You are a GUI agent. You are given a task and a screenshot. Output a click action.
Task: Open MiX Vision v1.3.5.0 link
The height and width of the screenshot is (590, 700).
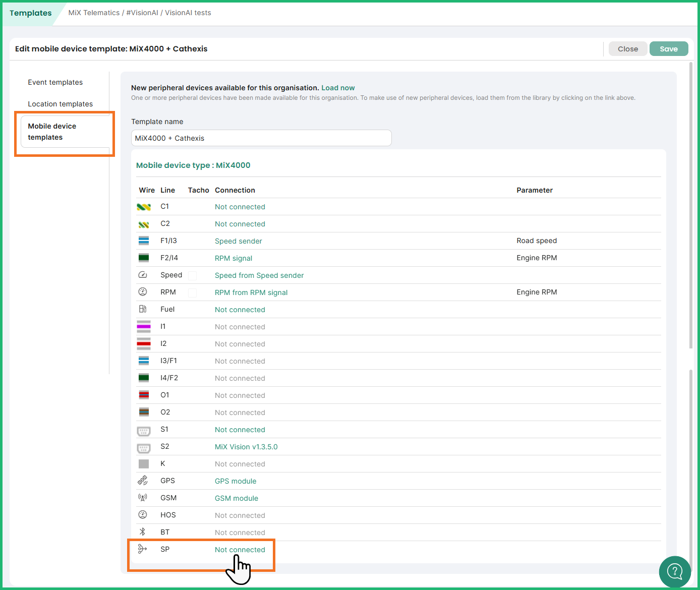(246, 447)
